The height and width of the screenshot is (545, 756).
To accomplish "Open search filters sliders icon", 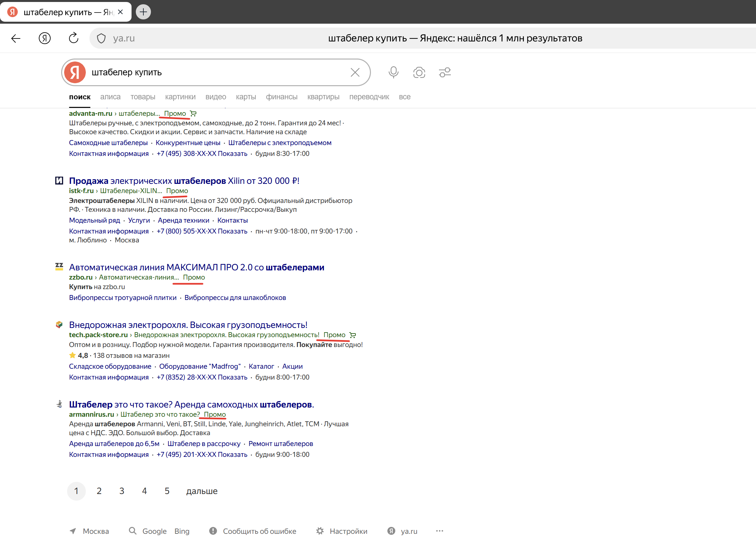I will pos(445,72).
